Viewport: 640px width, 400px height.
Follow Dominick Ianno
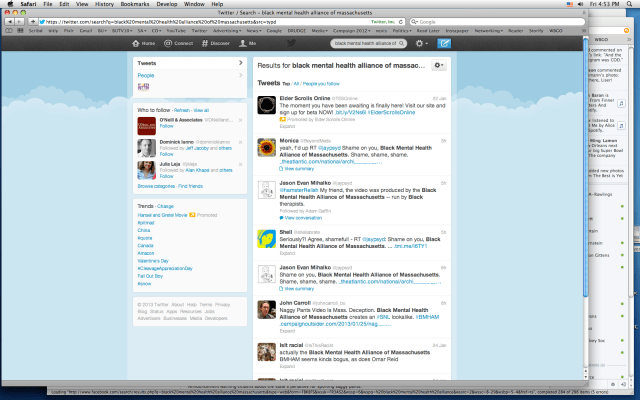[x=166, y=155]
